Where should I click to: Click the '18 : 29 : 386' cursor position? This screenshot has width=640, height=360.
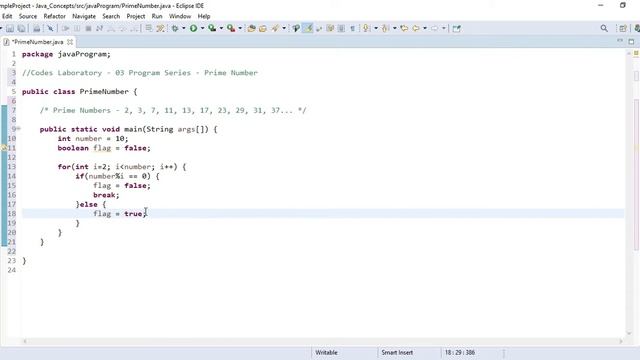coord(460,352)
